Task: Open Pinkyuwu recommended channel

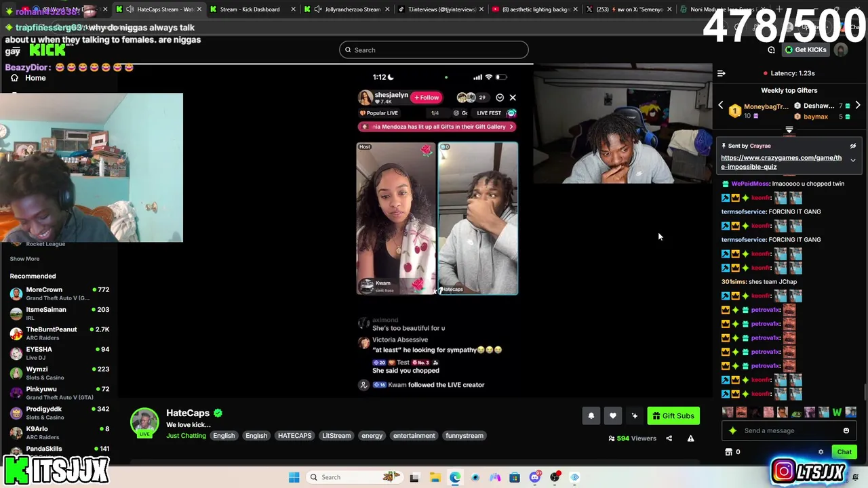Action: point(60,393)
